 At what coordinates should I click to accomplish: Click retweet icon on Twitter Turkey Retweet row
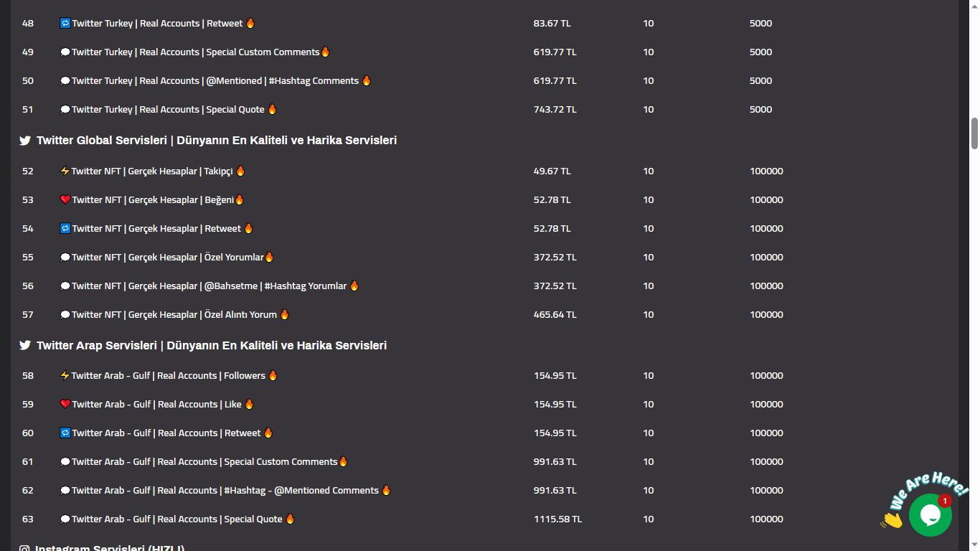65,24
